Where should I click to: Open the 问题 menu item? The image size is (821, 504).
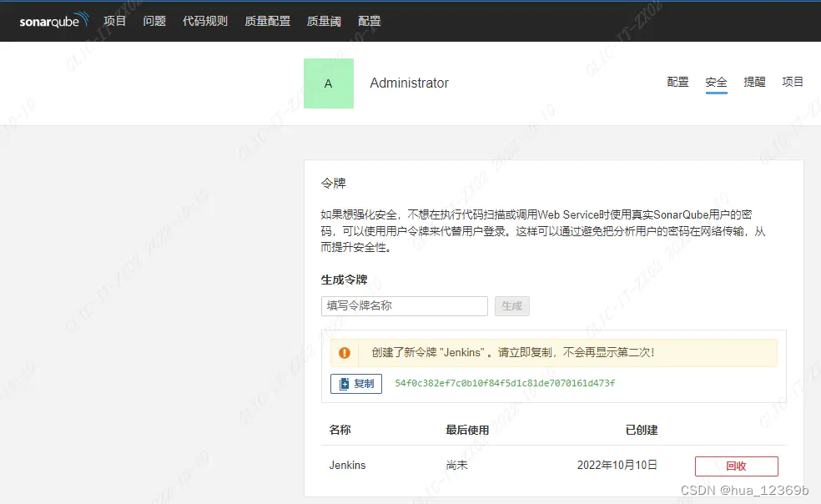click(154, 21)
